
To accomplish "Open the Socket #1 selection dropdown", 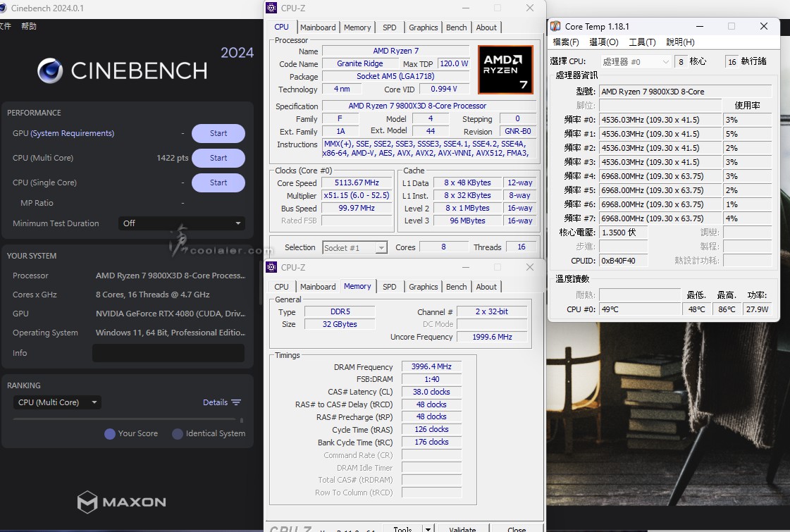I will click(x=354, y=247).
